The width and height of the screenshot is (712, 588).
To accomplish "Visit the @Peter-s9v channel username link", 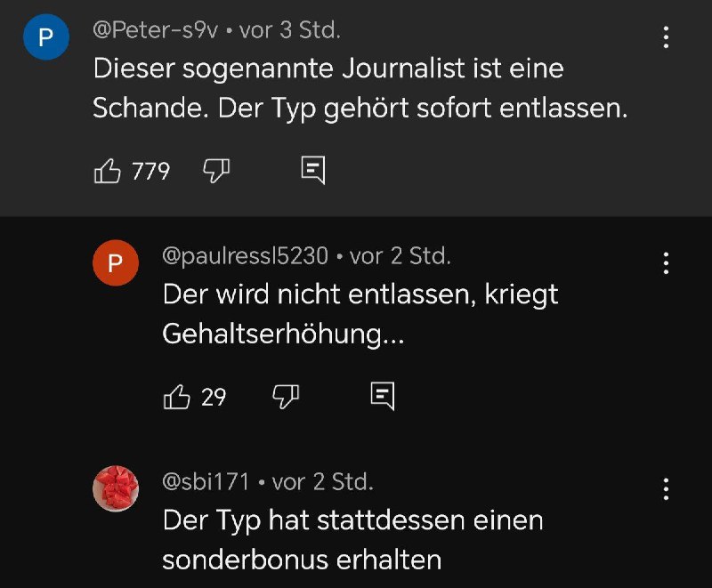I will [156, 30].
